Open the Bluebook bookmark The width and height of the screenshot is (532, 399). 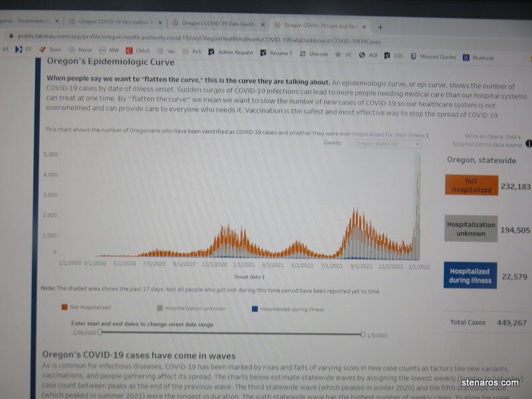tap(478, 58)
